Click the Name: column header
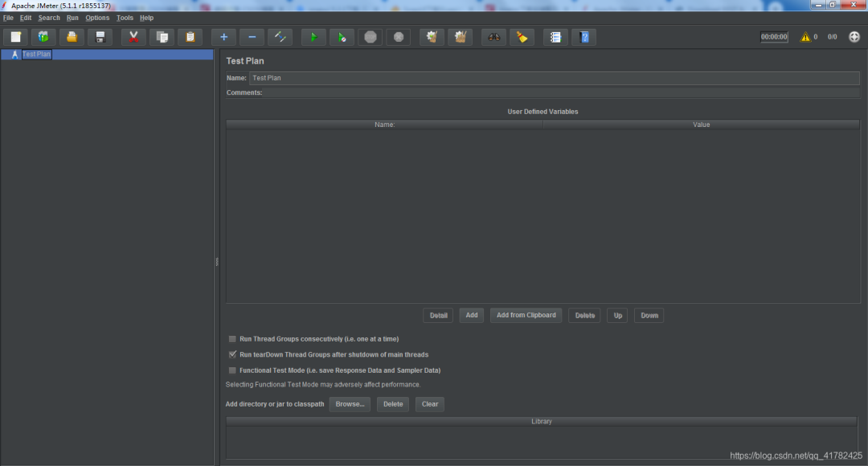The image size is (868, 466). point(385,125)
